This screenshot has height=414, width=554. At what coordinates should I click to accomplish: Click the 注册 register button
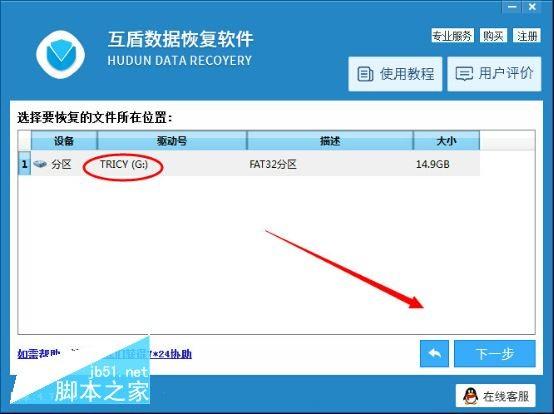(x=527, y=36)
